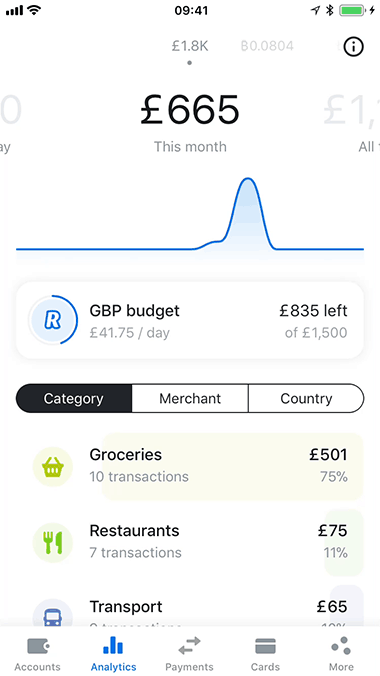
Task: Open Payments via the arrows icon
Action: click(x=189, y=646)
